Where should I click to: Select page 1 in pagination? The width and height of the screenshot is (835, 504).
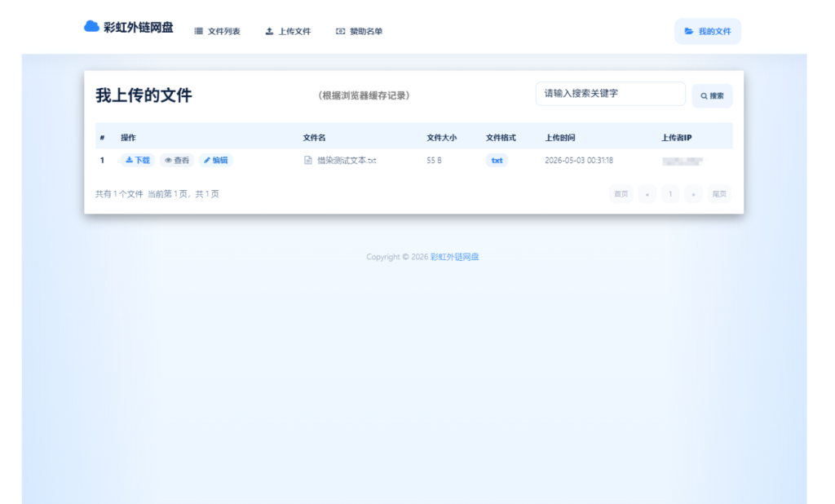tap(670, 194)
